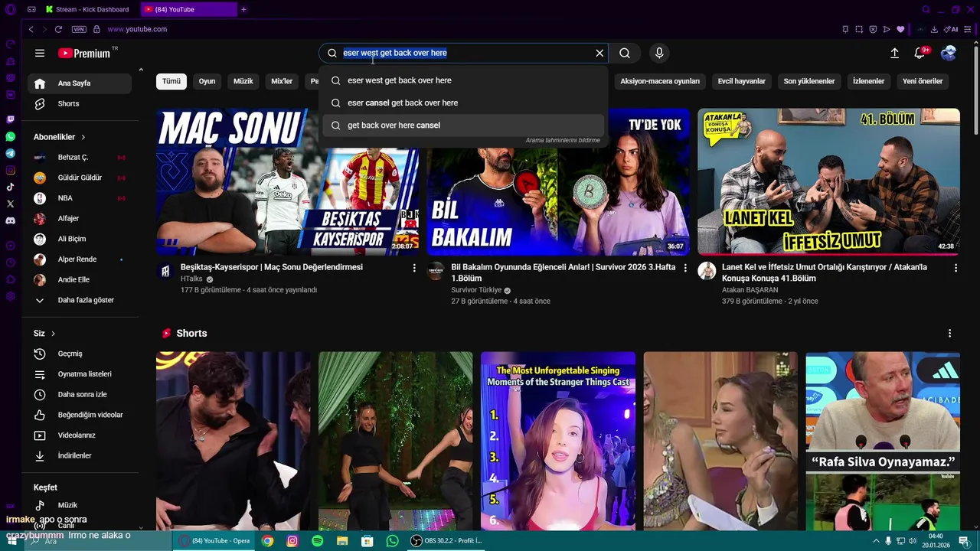Open Shorts in the sidebar
The height and width of the screenshot is (551, 980).
click(80, 103)
